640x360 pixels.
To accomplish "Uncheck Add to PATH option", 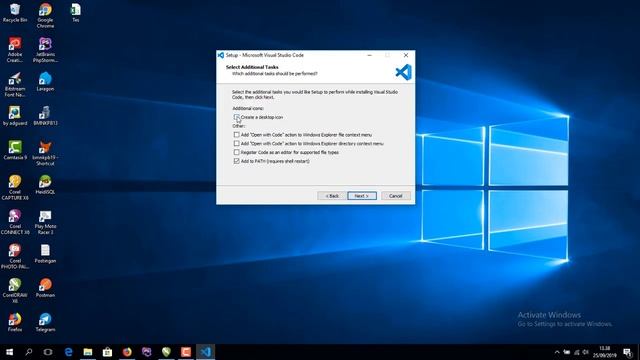I will pos(237,161).
